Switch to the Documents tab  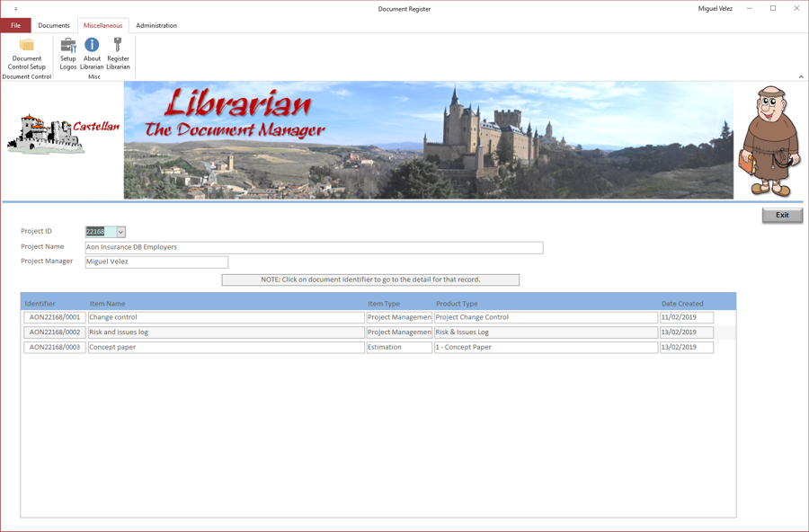(54, 25)
